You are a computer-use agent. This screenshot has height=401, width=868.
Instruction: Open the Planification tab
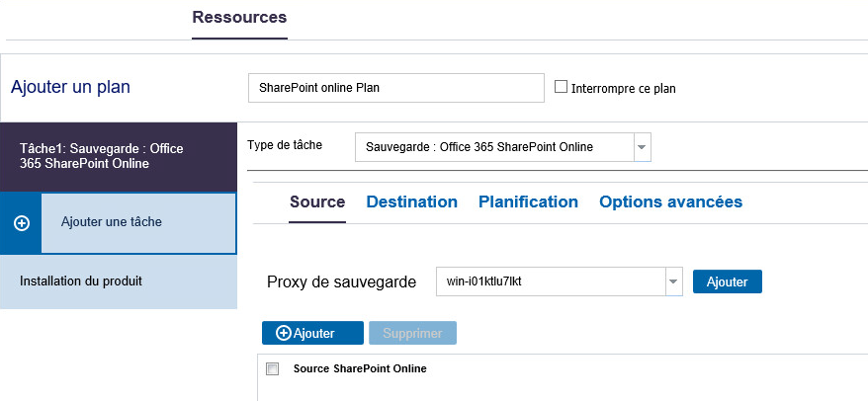528,201
